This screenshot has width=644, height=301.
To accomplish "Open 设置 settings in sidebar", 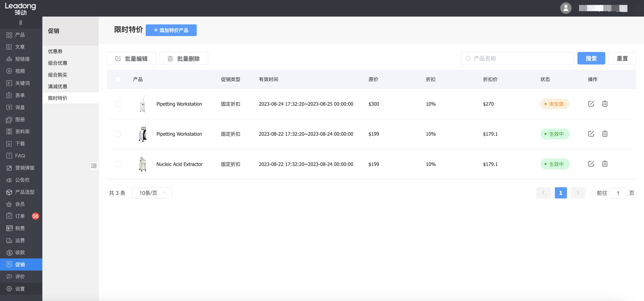I will 20,288.
